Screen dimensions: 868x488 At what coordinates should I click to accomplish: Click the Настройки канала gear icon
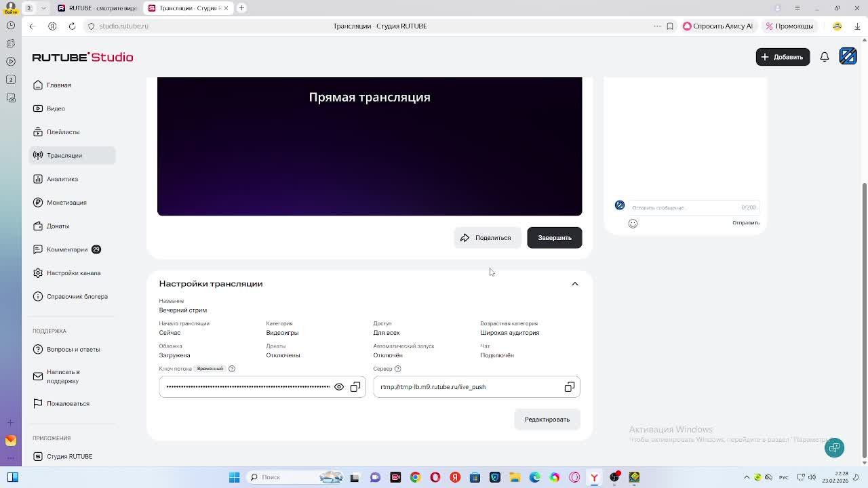[38, 273]
